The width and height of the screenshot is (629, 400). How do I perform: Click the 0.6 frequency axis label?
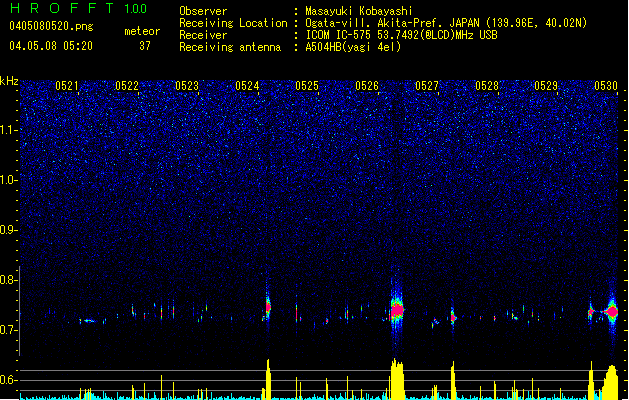[8, 380]
